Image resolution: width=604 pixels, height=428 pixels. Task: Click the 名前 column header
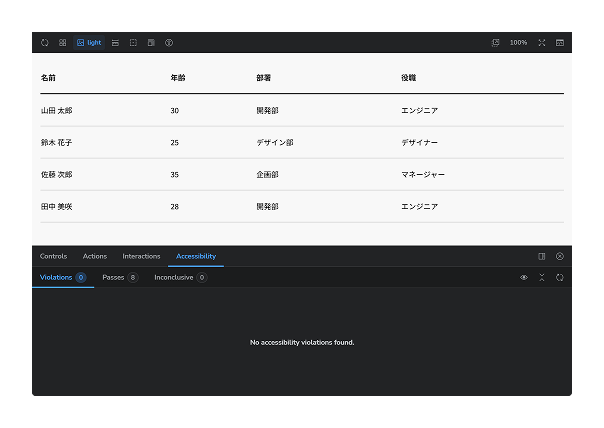pos(48,78)
